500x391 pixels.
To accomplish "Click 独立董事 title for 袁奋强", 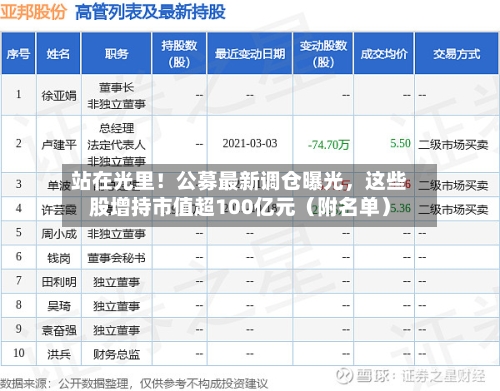I will (x=116, y=330).
